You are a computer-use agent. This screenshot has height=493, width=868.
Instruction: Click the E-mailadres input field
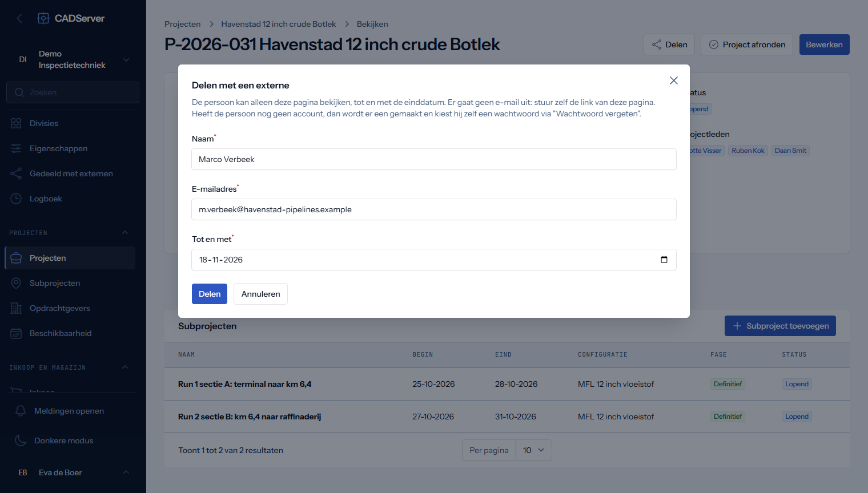pos(434,209)
